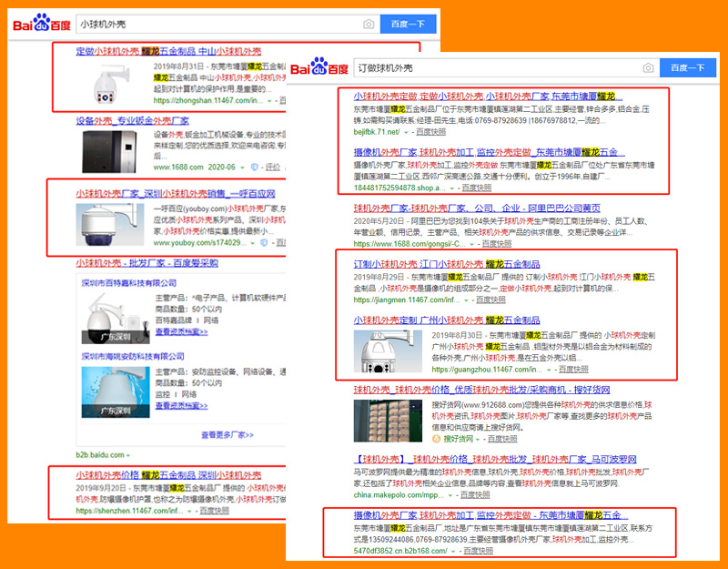Image resolution: width=728 pixels, height=569 pixels.
Task: Open result 球机外壳_球机外壳价格_优质球机外壳批发/采购商机 - 搜好货网
Action: (481, 390)
